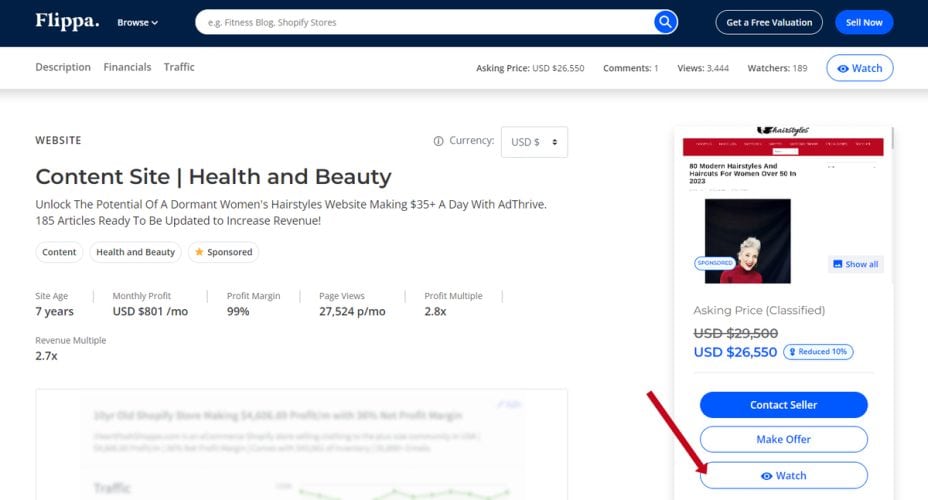Open the Browse dropdown menu

point(137,22)
